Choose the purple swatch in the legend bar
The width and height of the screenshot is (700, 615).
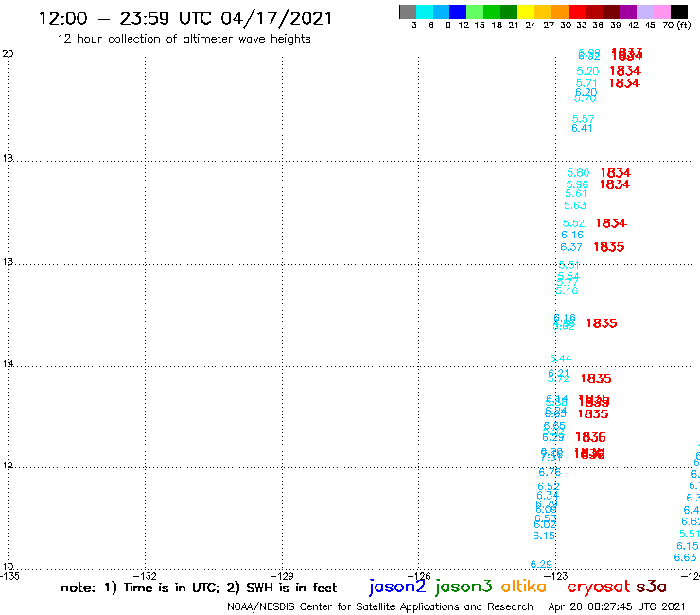click(x=628, y=11)
